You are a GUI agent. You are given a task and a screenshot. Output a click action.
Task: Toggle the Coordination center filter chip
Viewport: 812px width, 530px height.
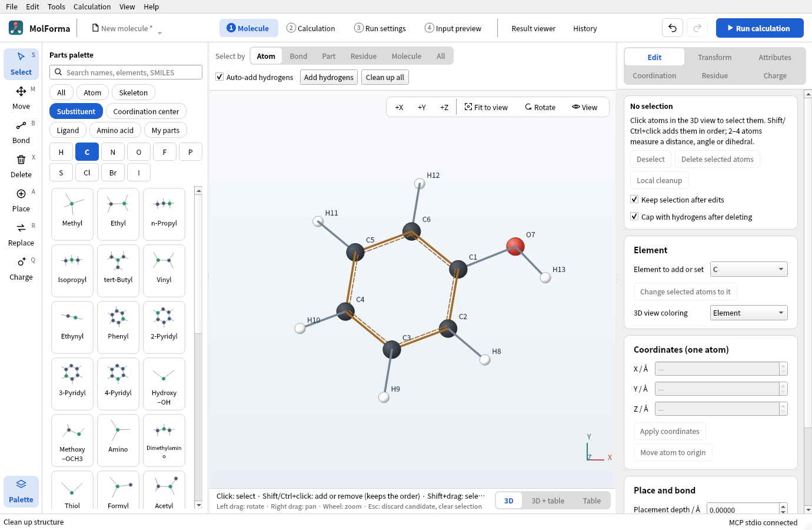146,111
